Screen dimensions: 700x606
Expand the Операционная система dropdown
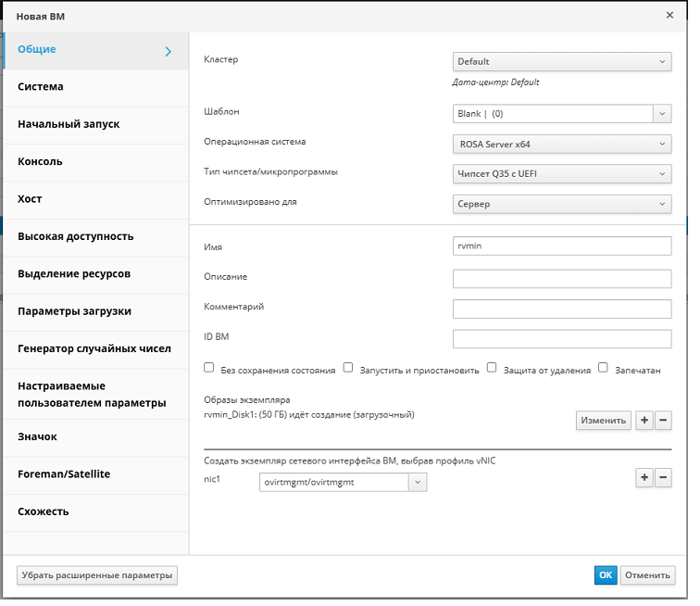561,144
